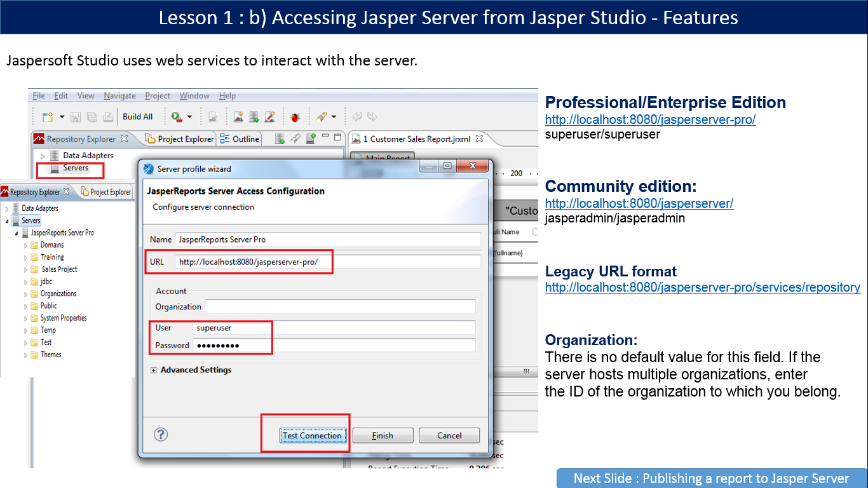Click the Print toolbar icon
Image resolution: width=868 pixels, height=488 pixels.
point(107,117)
